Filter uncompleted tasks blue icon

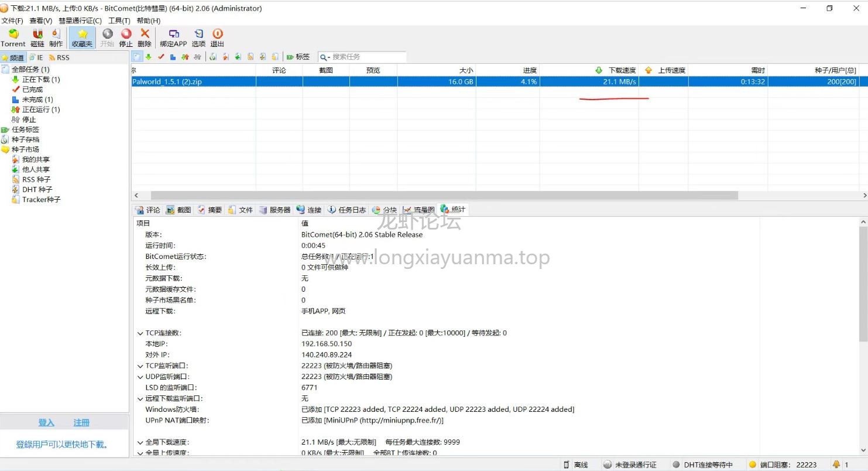tap(173, 57)
